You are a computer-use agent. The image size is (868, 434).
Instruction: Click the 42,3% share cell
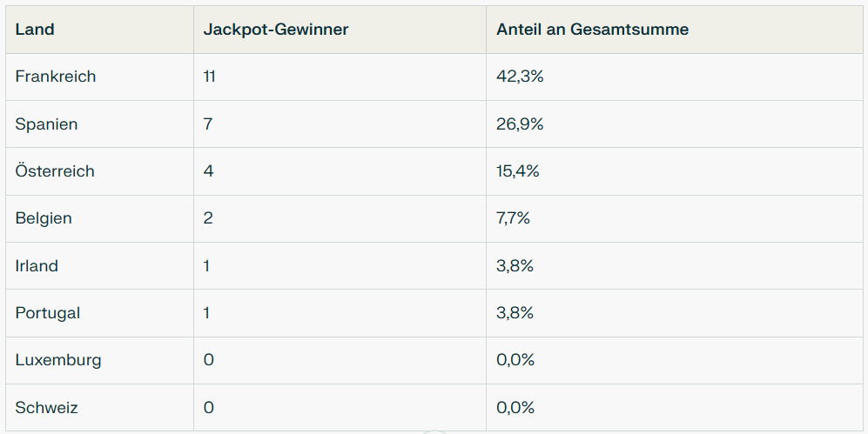520,77
